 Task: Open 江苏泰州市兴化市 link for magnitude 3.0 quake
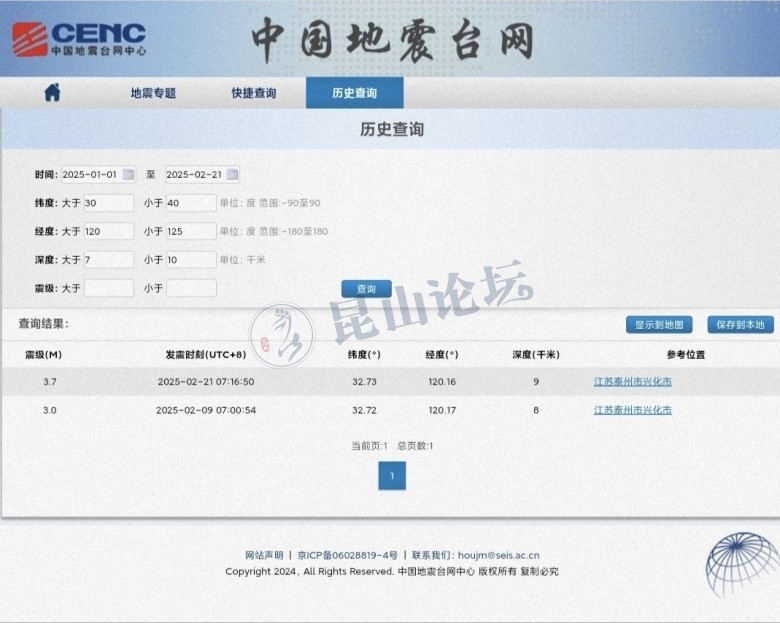(632, 410)
